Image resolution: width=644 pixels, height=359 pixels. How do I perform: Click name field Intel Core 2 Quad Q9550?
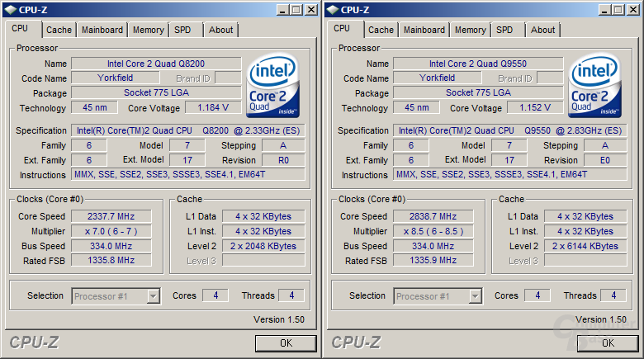(478, 64)
